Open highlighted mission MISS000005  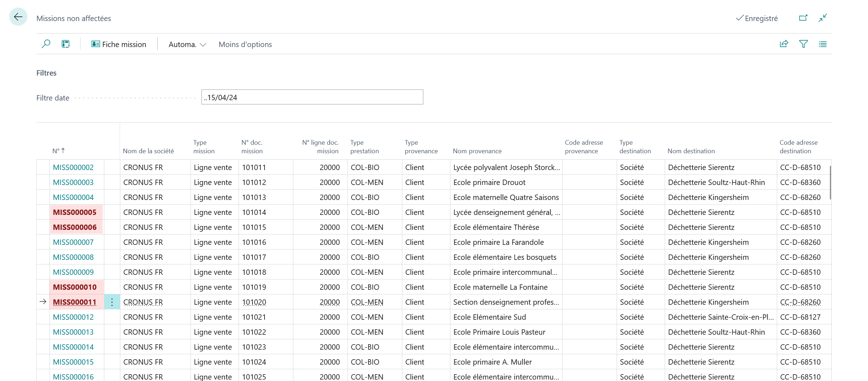tap(74, 212)
